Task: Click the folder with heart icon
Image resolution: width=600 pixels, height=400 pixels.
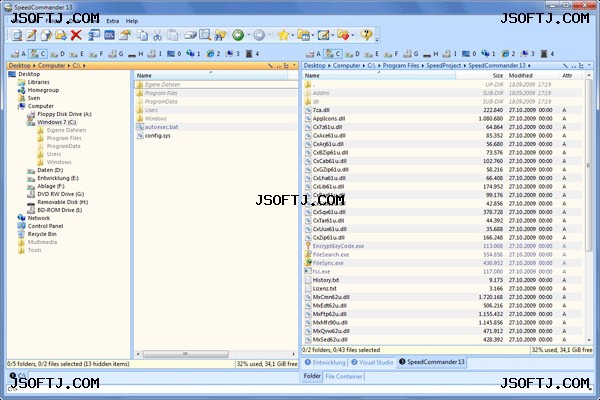Action: click(x=343, y=35)
